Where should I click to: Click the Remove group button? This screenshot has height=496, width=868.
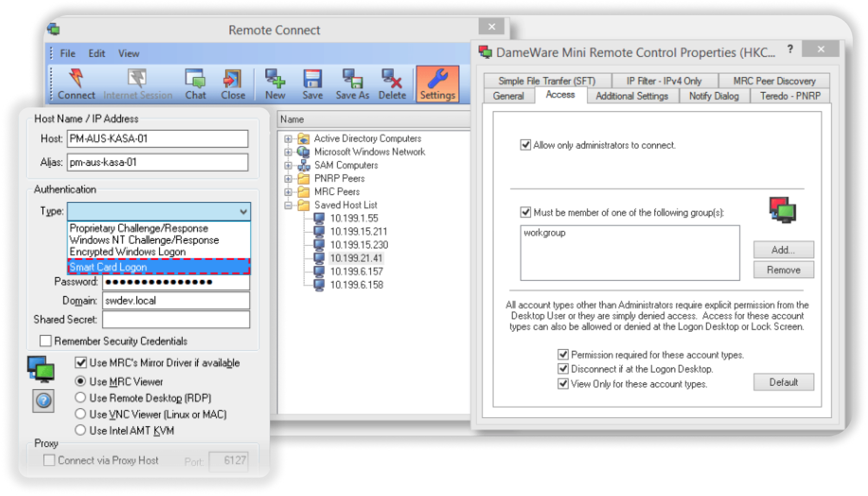(783, 270)
